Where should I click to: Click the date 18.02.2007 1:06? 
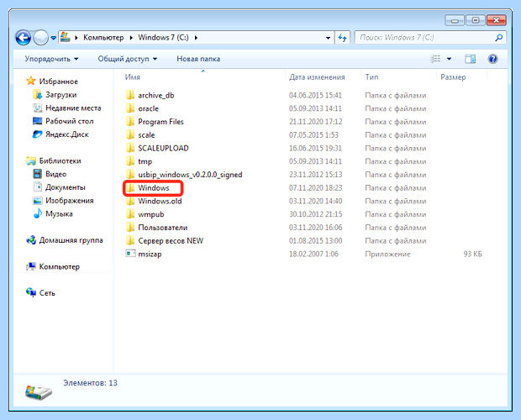(x=313, y=254)
